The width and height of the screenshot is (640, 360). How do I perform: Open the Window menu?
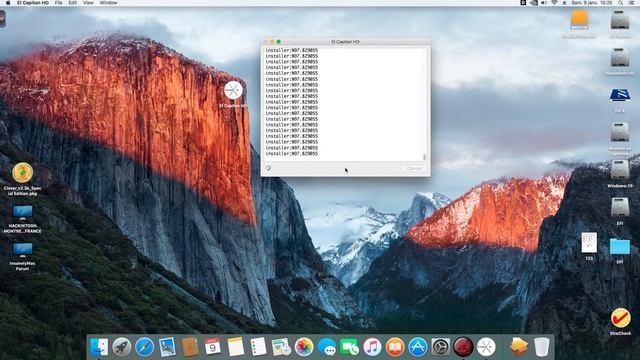[109, 3]
